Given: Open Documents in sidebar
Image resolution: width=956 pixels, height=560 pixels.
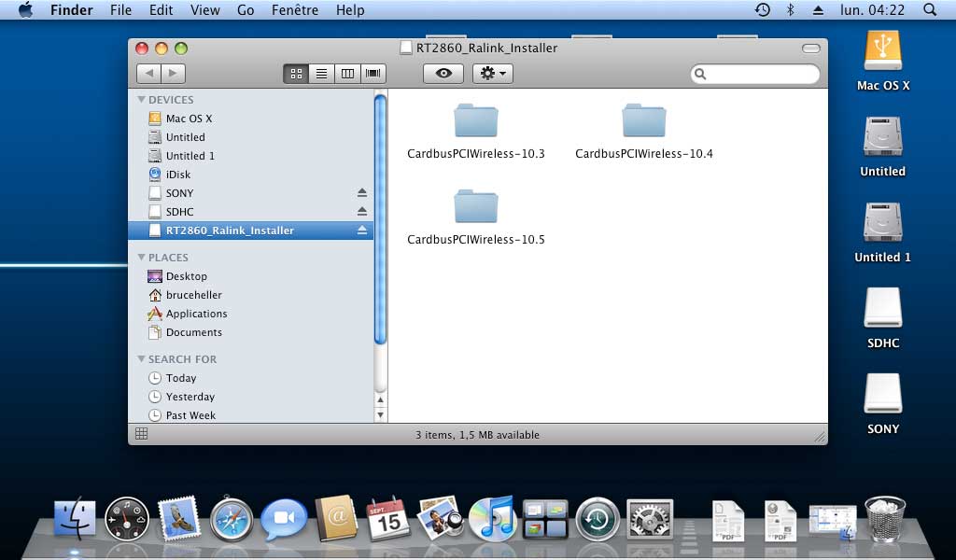Looking at the screenshot, I should click(250, 332).
